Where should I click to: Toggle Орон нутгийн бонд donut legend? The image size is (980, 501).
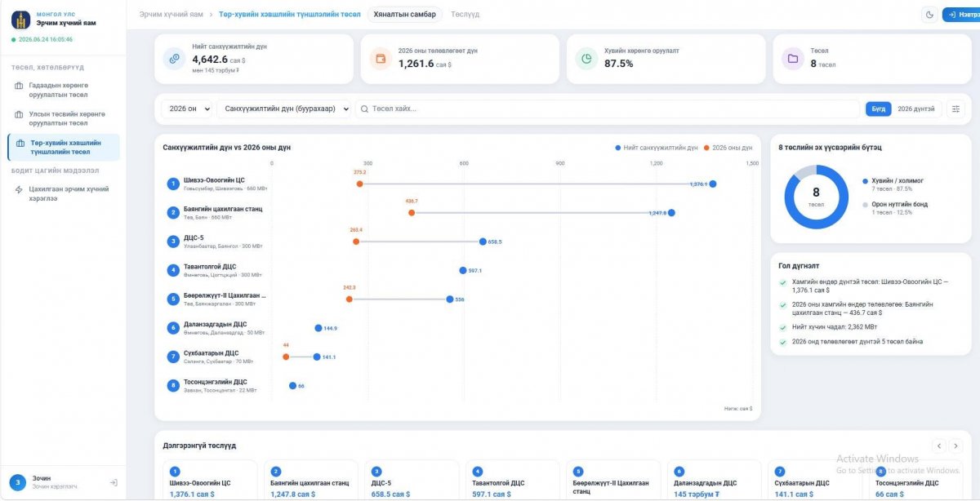tap(895, 208)
